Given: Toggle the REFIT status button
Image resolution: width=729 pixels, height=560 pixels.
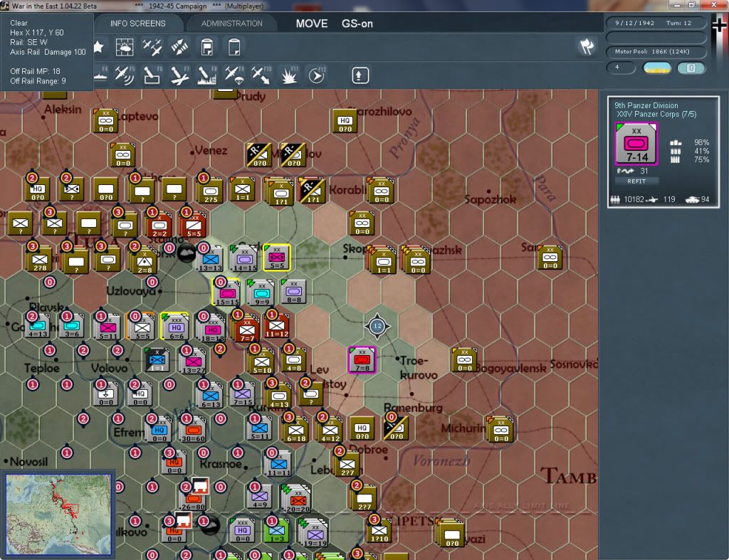Looking at the screenshot, I should pyautogui.click(x=636, y=181).
